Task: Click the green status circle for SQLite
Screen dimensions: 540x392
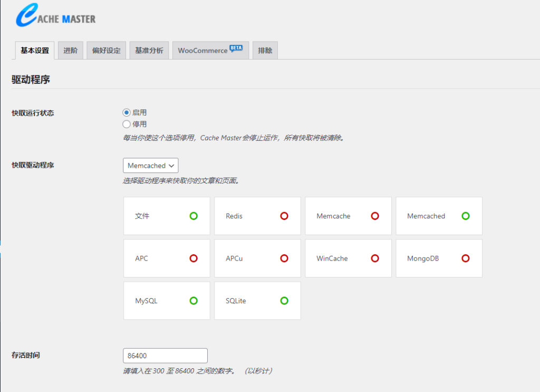Action: coord(284,301)
